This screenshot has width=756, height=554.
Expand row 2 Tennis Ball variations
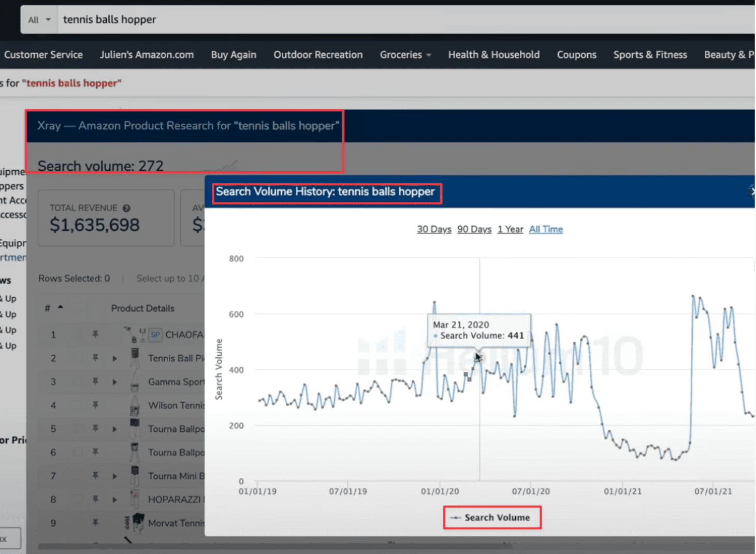point(115,358)
